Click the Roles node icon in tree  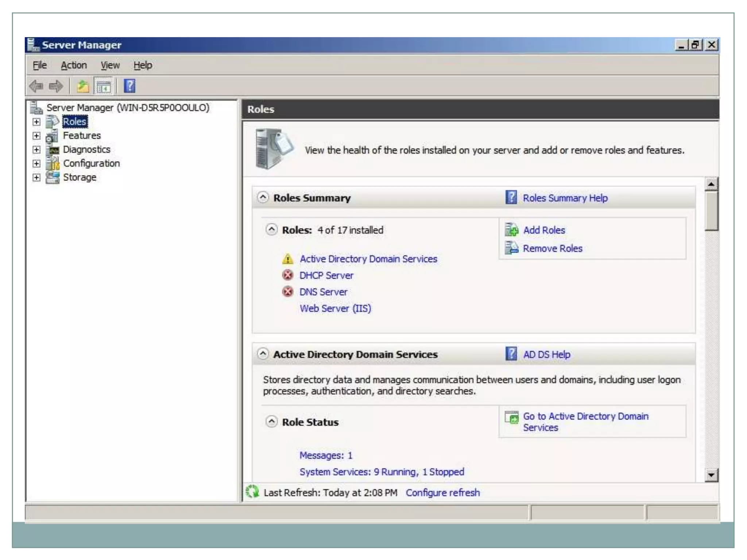[53, 121]
